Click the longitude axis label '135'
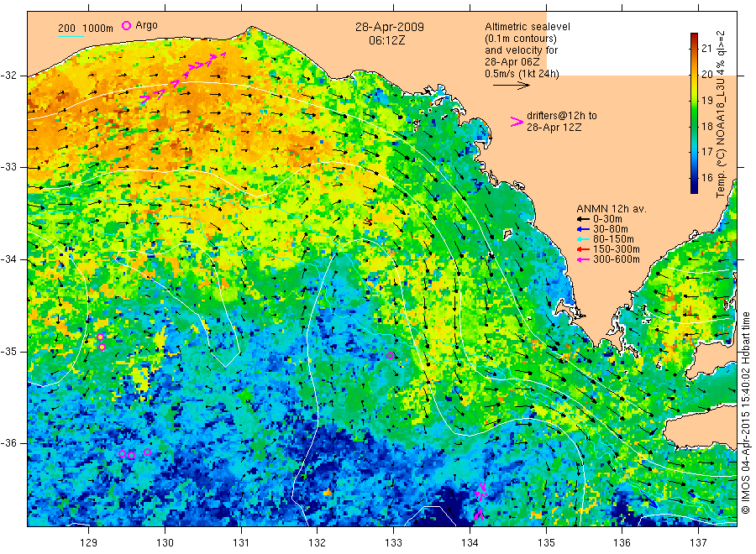 point(546,543)
